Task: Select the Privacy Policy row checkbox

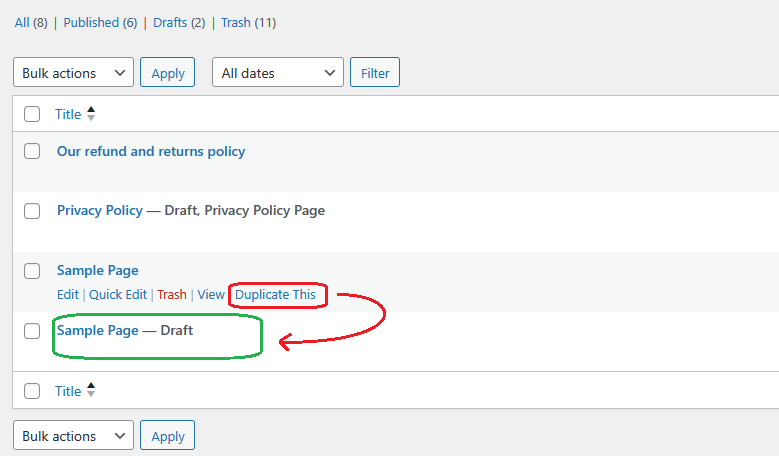Action: click(x=32, y=211)
